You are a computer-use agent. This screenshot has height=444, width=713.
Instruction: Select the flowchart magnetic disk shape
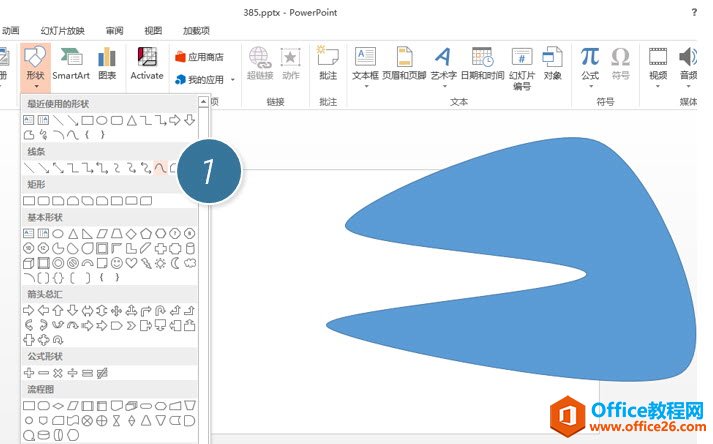pos(43,435)
